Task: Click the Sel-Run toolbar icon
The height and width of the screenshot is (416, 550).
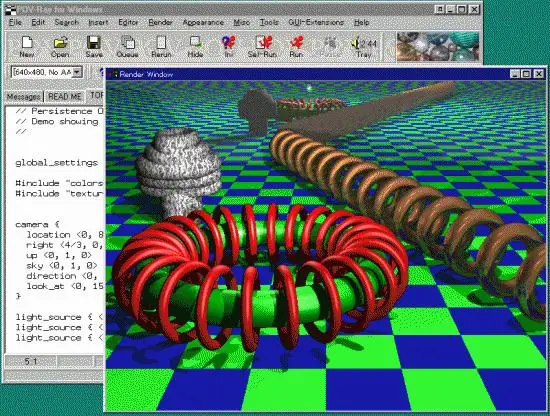Action: click(x=262, y=46)
